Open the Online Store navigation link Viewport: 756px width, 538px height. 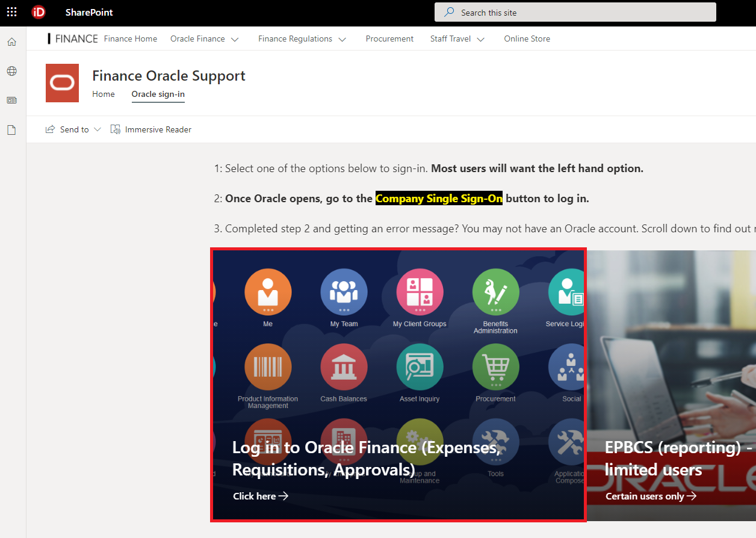527,39
